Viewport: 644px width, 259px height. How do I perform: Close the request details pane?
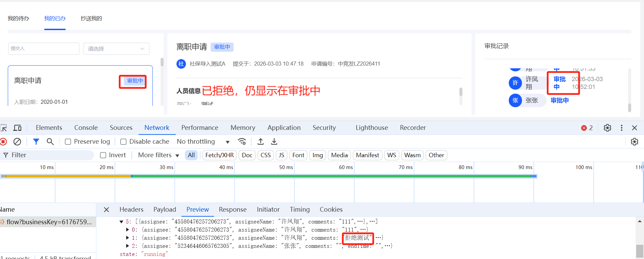[106, 210]
